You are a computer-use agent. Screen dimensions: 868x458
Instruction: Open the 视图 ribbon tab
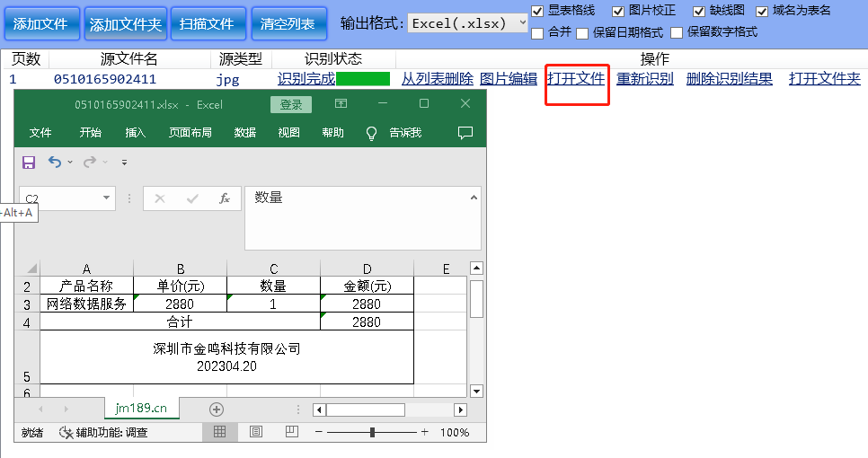point(289,133)
